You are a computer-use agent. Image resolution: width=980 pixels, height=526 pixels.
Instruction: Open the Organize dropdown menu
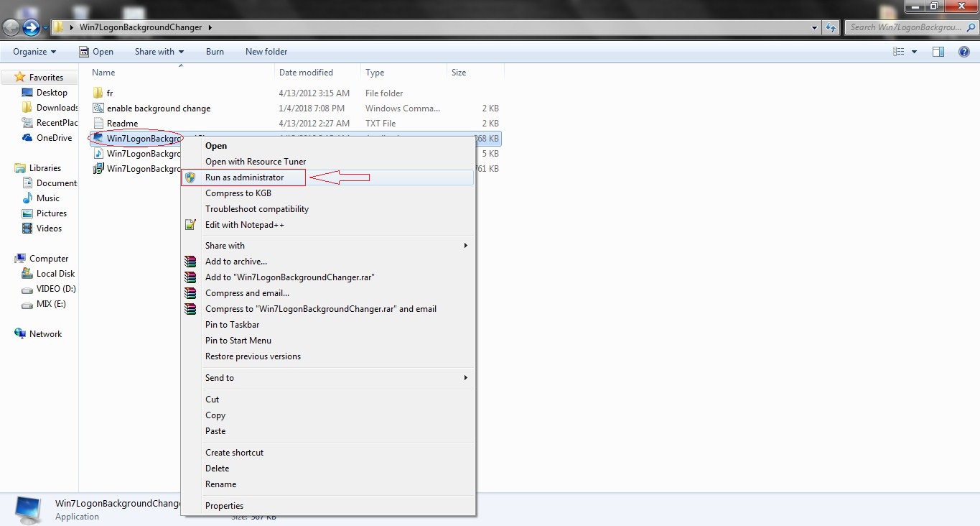[x=34, y=52]
